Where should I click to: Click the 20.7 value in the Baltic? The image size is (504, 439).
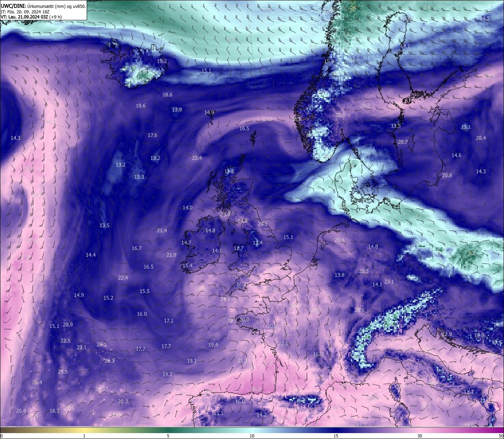coord(403,142)
